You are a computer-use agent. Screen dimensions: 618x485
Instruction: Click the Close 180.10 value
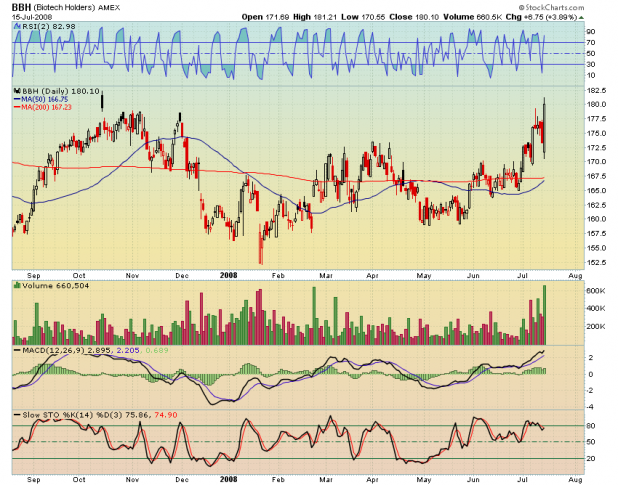point(414,17)
